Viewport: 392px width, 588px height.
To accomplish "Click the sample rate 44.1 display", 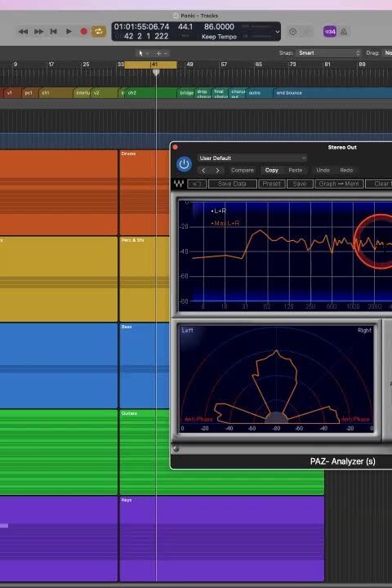I will tap(185, 27).
